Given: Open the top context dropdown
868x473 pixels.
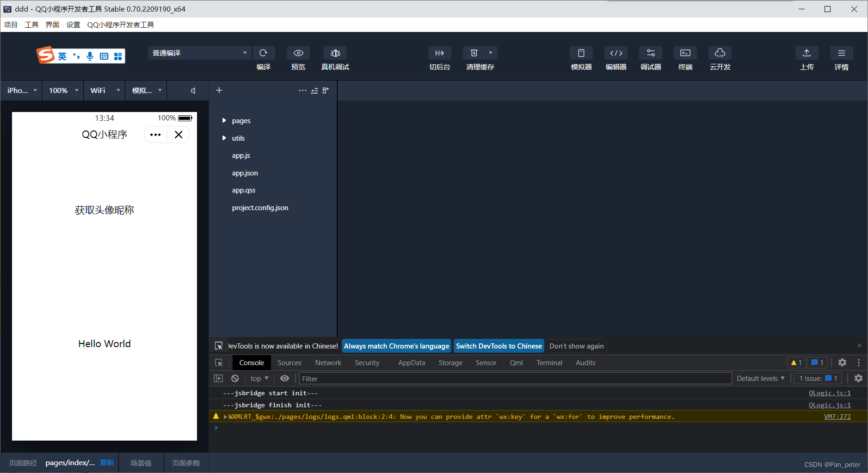Looking at the screenshot, I should (x=259, y=379).
